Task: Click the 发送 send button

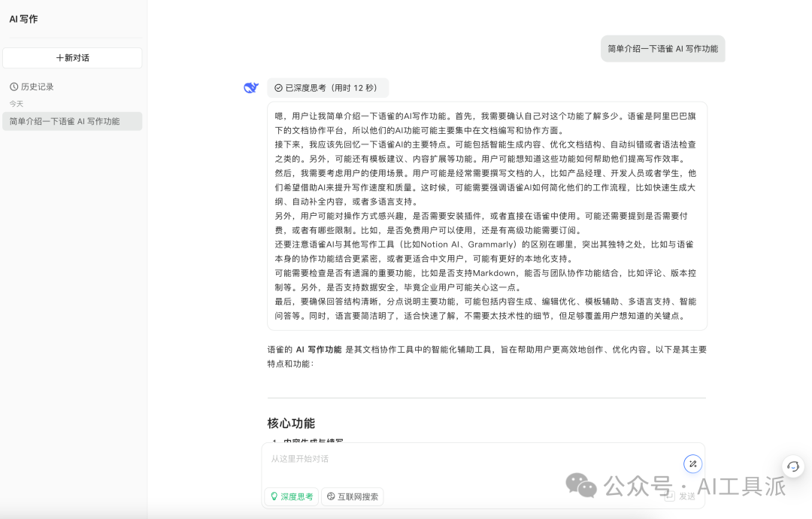Action: point(680,496)
